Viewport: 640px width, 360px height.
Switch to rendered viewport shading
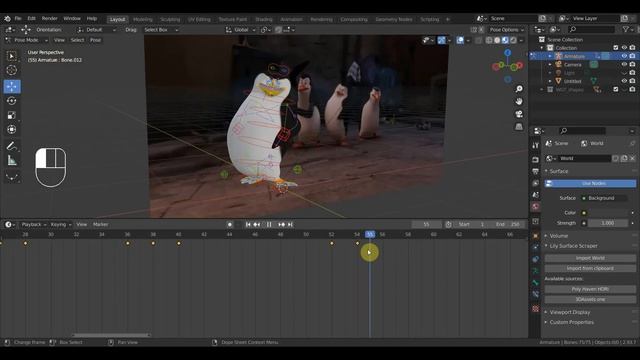(x=513, y=40)
